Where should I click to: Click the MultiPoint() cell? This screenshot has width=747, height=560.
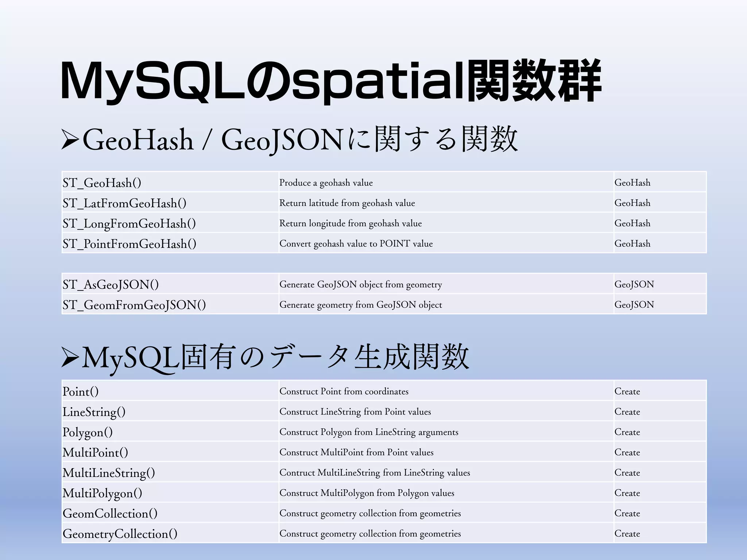pos(170,452)
